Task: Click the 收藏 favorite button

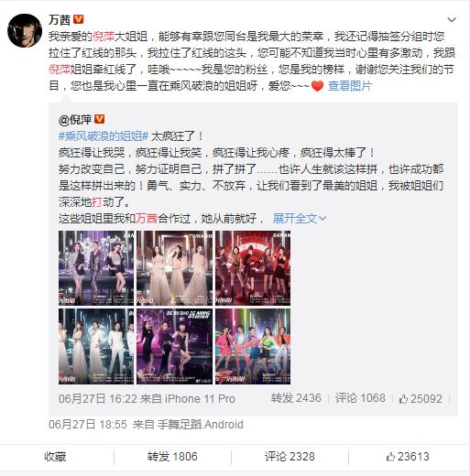Action: [55, 457]
